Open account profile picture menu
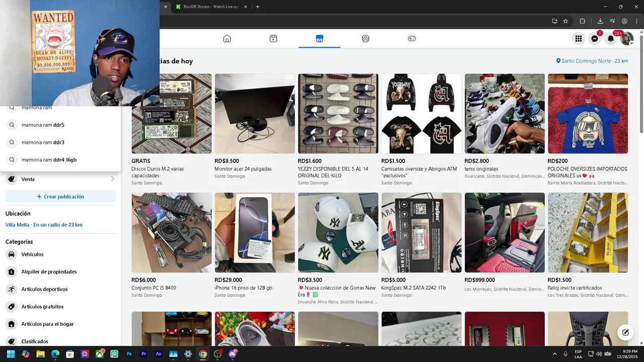 click(627, 39)
